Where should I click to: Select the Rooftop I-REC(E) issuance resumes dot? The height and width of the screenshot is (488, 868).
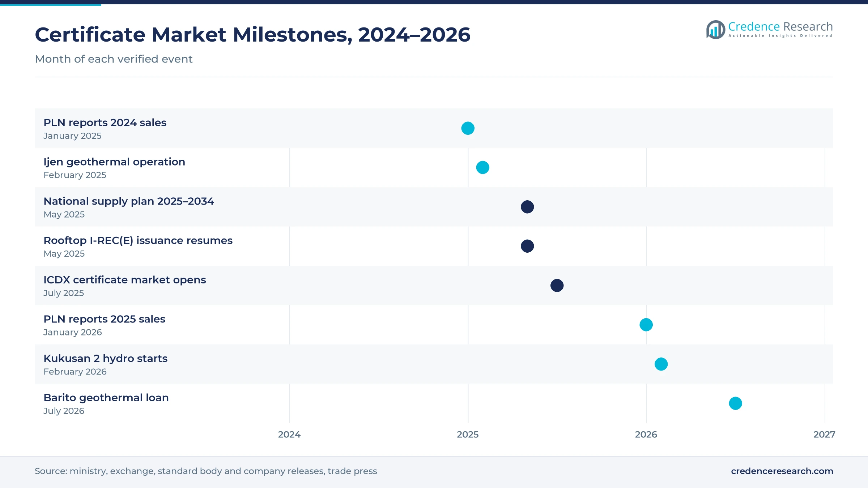[527, 246]
